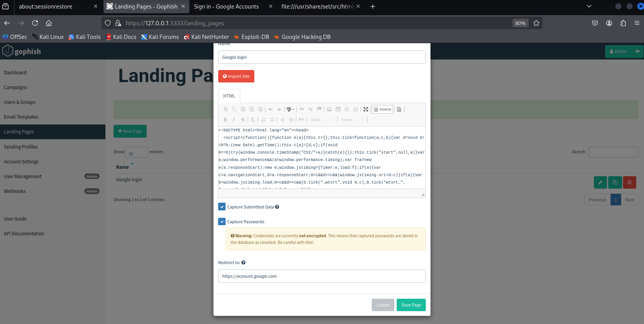Click the Cut icon in the editor toolbar
Viewport: 644px width, 324px height.
pyautogui.click(x=226, y=109)
